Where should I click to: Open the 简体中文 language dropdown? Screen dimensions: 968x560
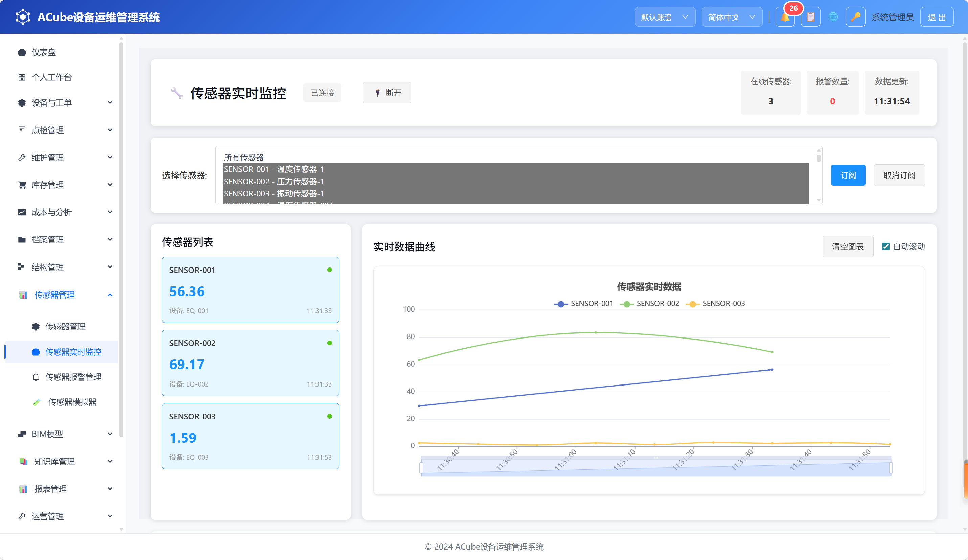pos(732,17)
